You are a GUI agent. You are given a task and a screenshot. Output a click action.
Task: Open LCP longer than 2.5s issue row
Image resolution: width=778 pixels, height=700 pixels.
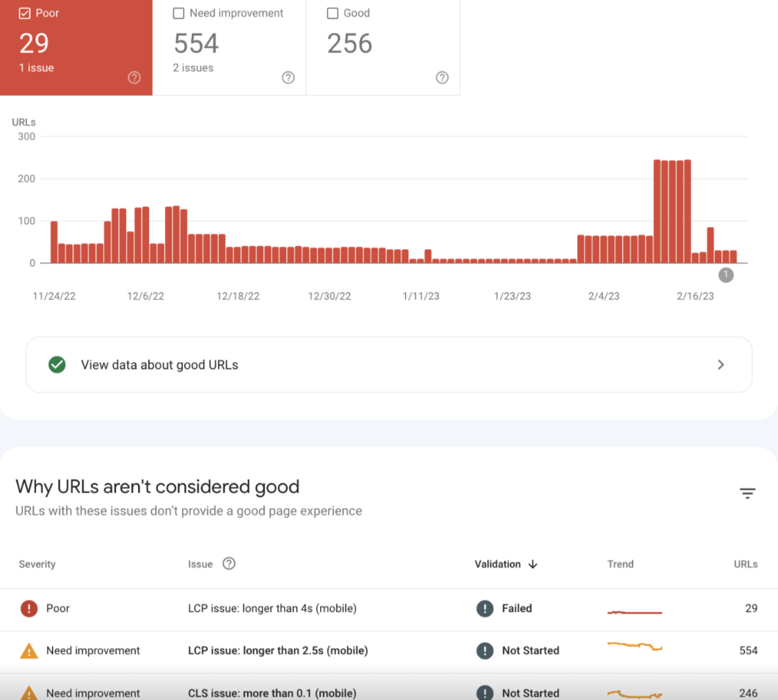[277, 650]
